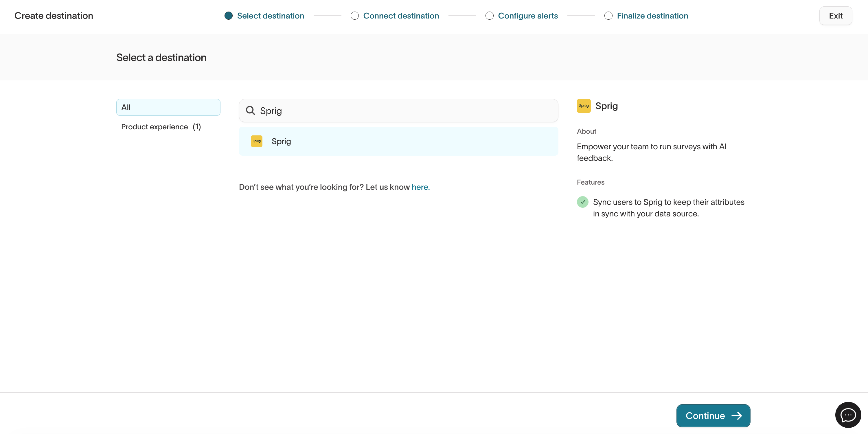Viewport: 868px width, 434px height.
Task: Click the 'Select a destination' heading
Action: pos(161,58)
